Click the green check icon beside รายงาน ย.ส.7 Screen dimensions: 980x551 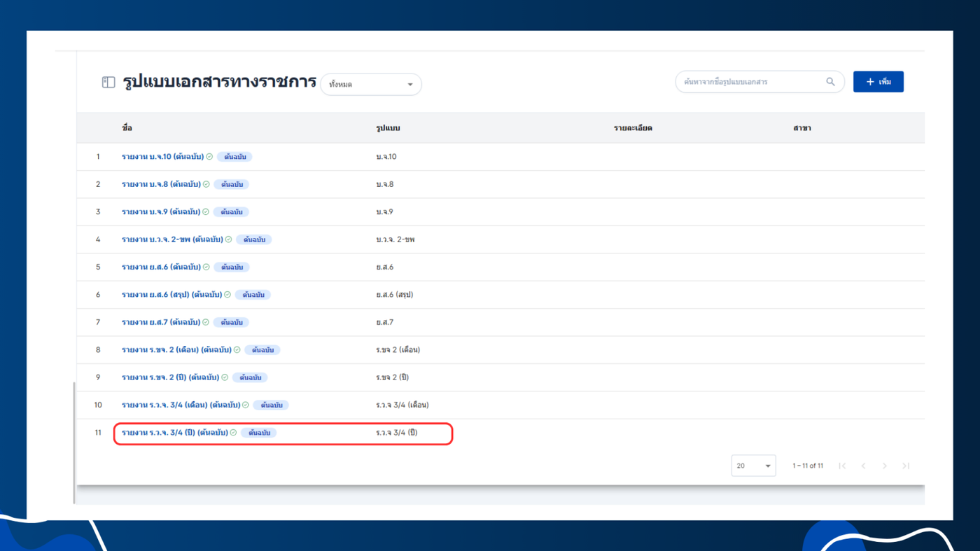click(x=206, y=322)
